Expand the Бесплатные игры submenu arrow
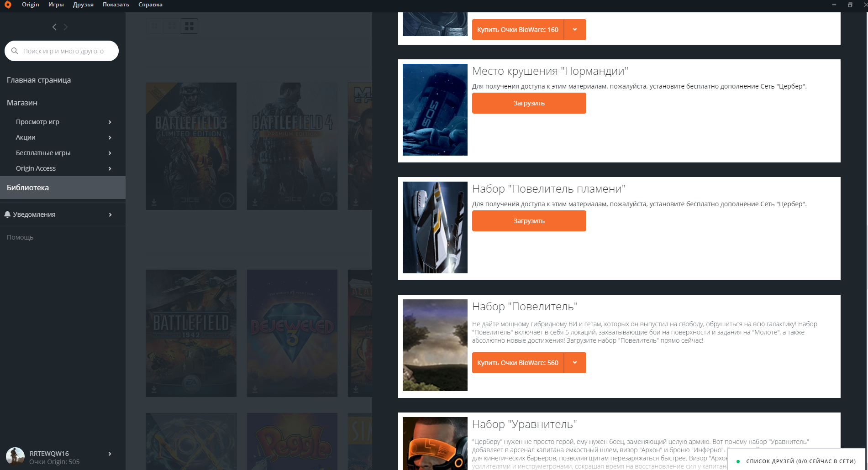 click(x=110, y=153)
